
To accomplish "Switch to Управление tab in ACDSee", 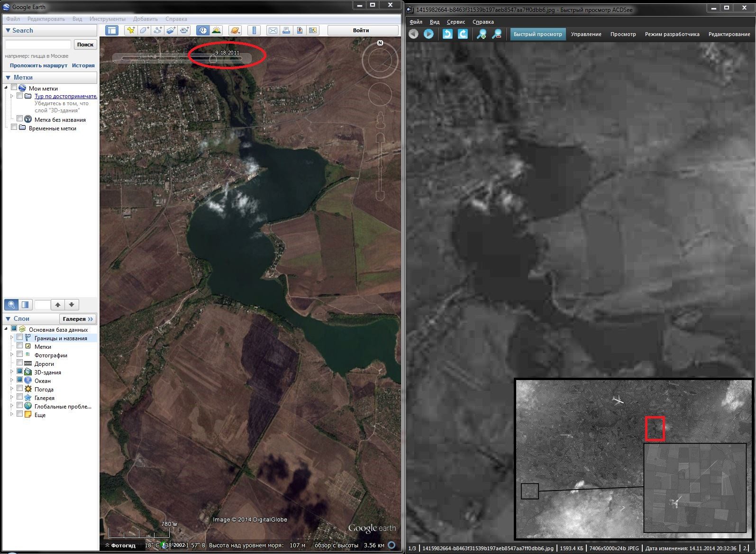I will click(x=586, y=34).
